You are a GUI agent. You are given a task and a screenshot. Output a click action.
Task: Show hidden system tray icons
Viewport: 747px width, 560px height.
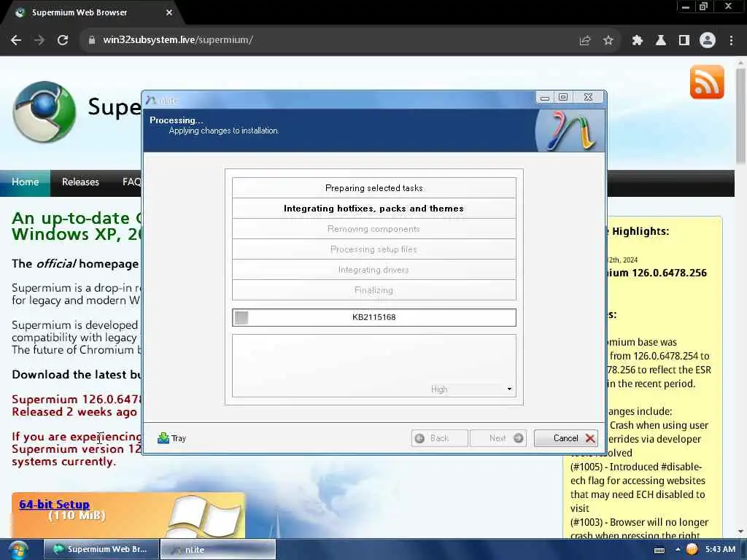[x=678, y=550]
